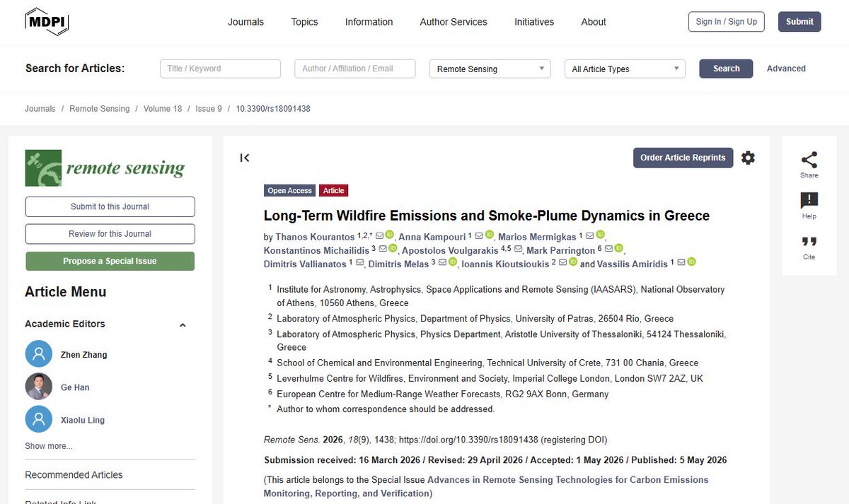
Task: Email icon next to Konstantinos Michailidis
Action: click(382, 249)
